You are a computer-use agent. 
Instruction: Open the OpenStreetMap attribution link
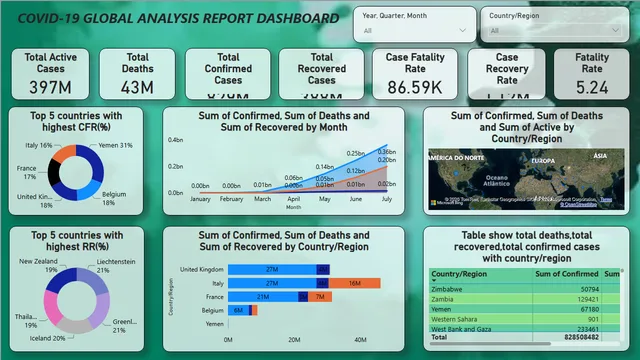pyautogui.click(x=578, y=205)
